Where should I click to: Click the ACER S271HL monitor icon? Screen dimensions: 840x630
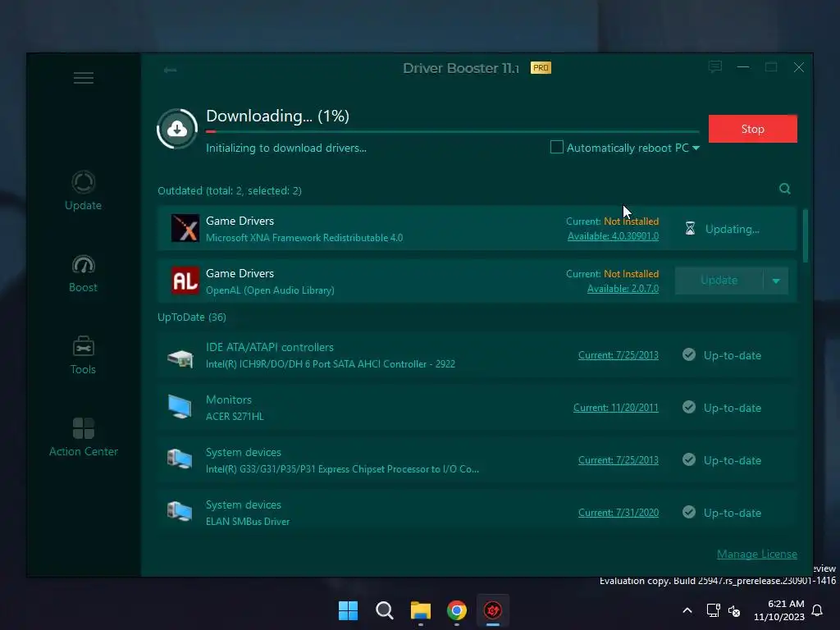tap(180, 407)
